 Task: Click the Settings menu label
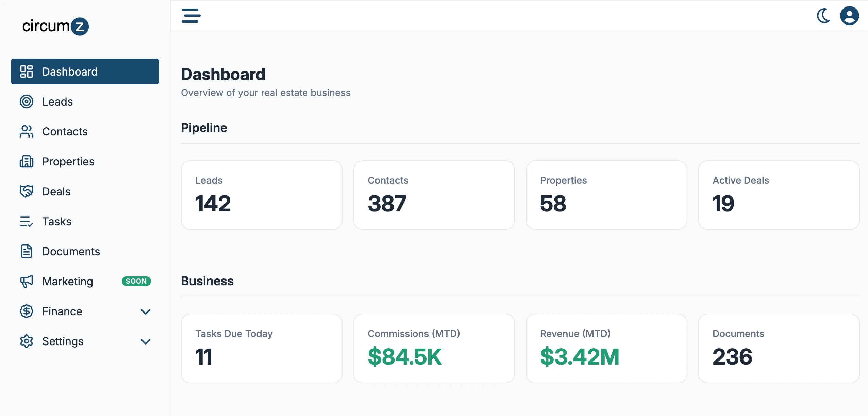coord(63,341)
